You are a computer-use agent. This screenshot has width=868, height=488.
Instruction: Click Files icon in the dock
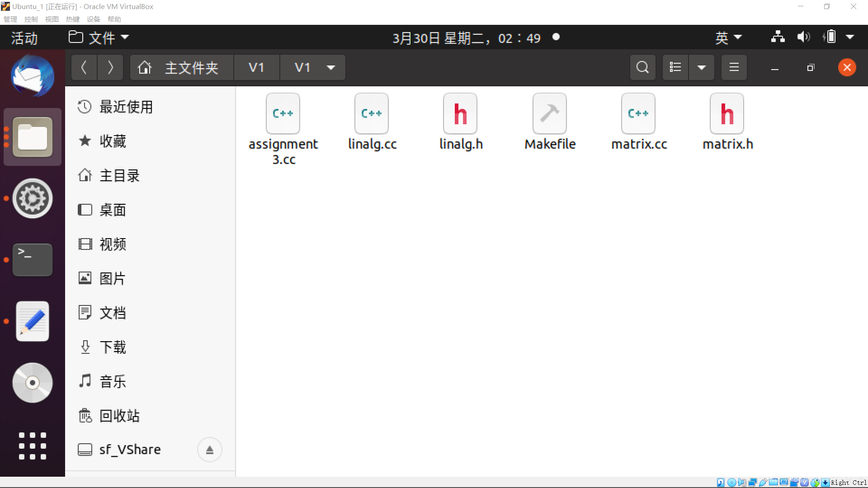click(x=33, y=137)
